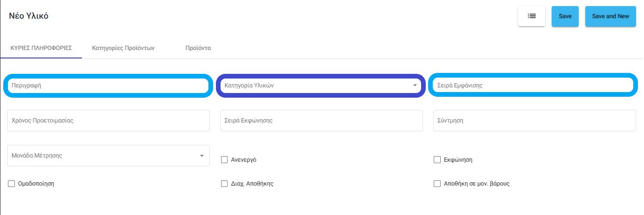Focus the Σειρά Εμφάνισης field
The image size is (644, 215).
tap(533, 86)
